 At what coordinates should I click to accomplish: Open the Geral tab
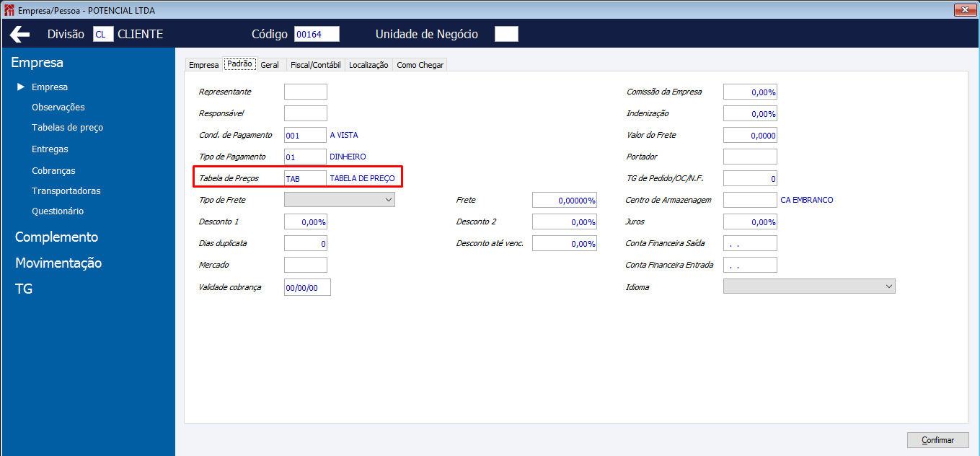[x=270, y=65]
